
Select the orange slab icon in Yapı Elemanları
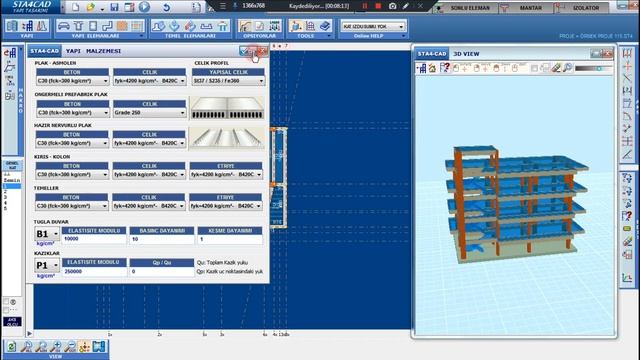122,26
